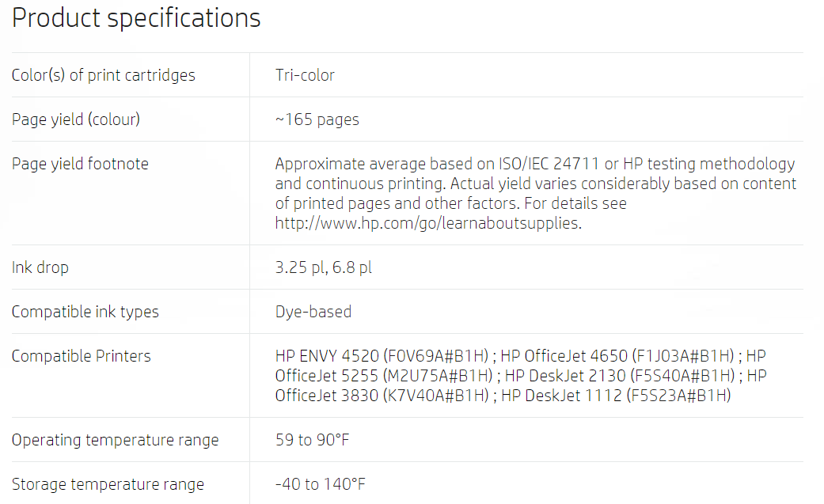Screen dimensions: 824x504
Task: Open the hp.com learnaboutsupplies URL
Action: [428, 223]
